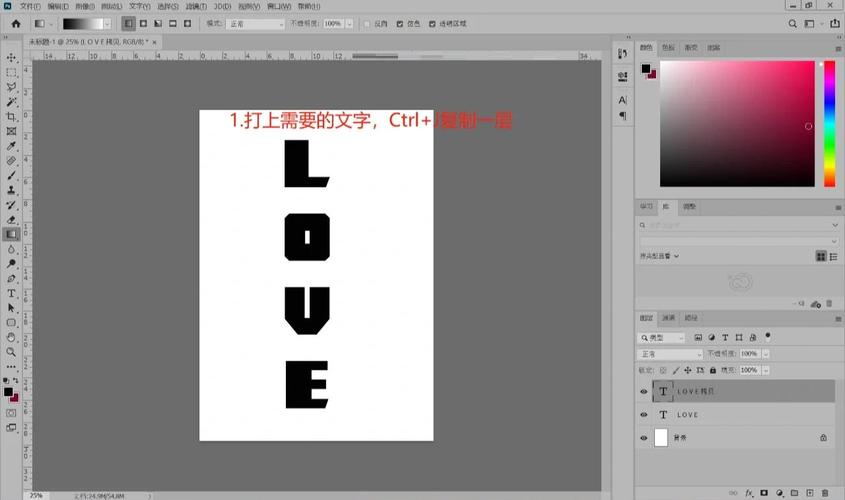Image resolution: width=845 pixels, height=500 pixels.
Task: Select the Gradient tool in toolbar
Action: (x=11, y=234)
